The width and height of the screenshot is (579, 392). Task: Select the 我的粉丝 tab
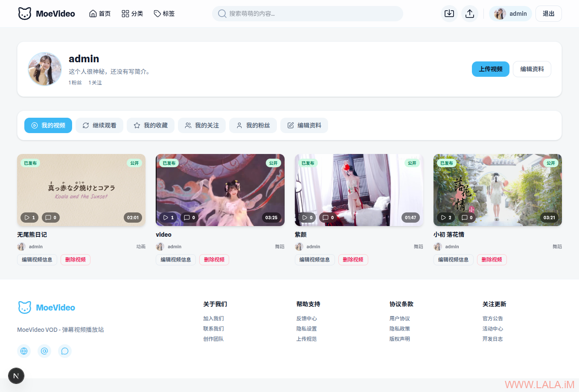[253, 125]
